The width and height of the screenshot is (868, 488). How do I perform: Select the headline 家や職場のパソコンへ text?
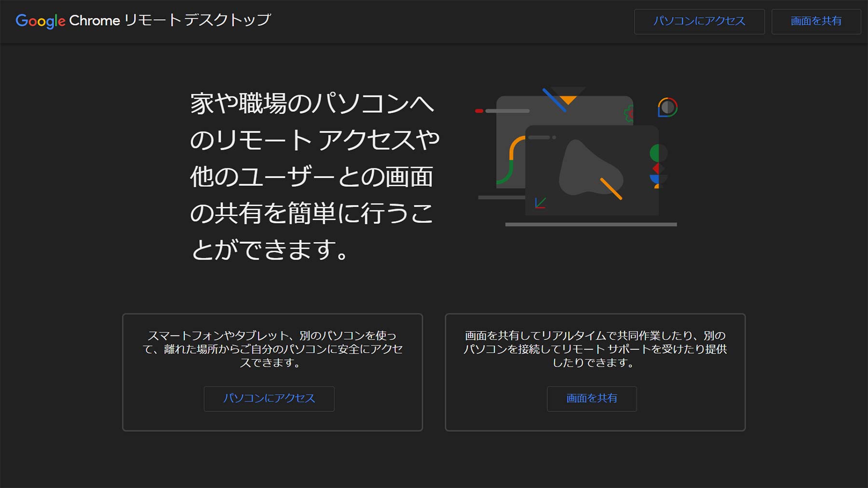[x=312, y=103]
